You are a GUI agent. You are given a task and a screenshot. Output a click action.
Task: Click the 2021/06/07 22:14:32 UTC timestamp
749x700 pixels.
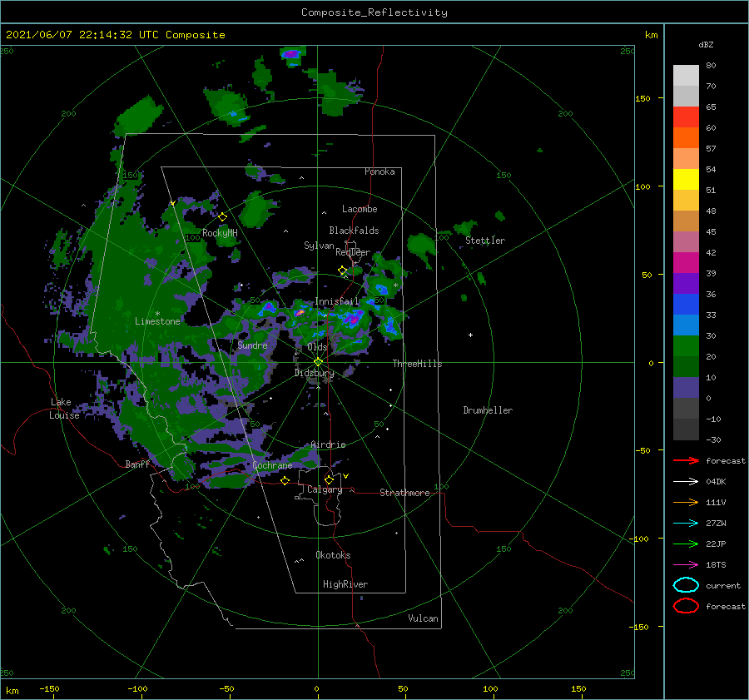pyautogui.click(x=82, y=35)
